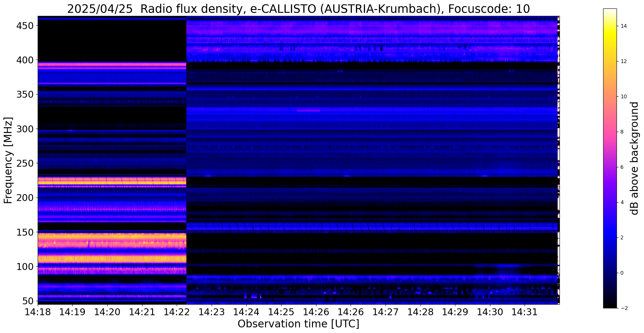This screenshot has width=644, height=333.
Task: Click time axis tick label 14:21
Action: pyautogui.click(x=142, y=312)
